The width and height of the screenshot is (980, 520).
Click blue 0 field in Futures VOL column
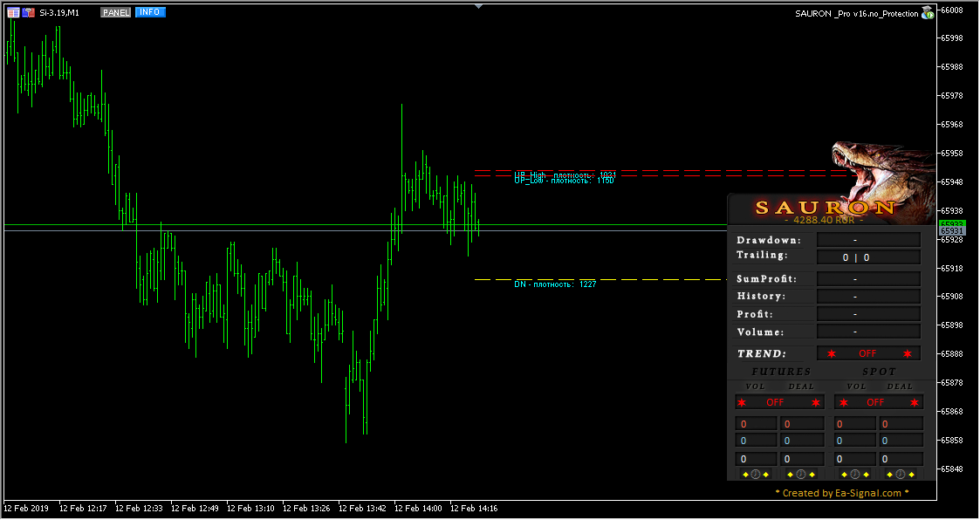point(757,441)
